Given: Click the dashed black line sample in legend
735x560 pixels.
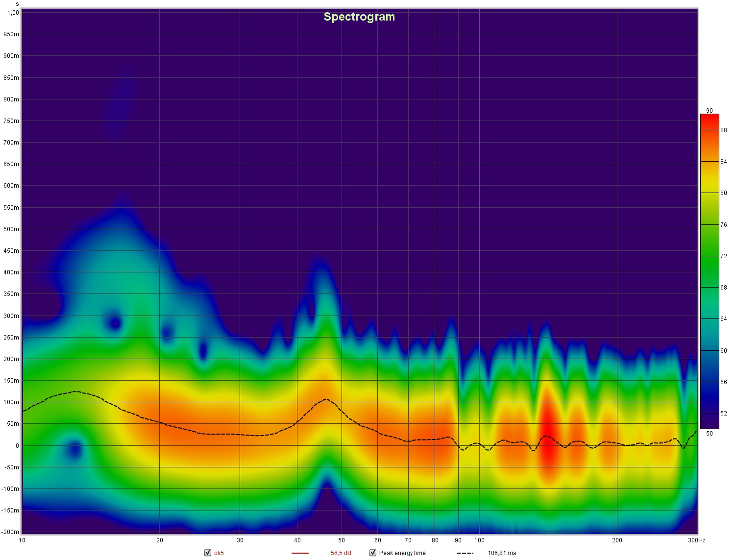Looking at the screenshot, I should [465, 553].
